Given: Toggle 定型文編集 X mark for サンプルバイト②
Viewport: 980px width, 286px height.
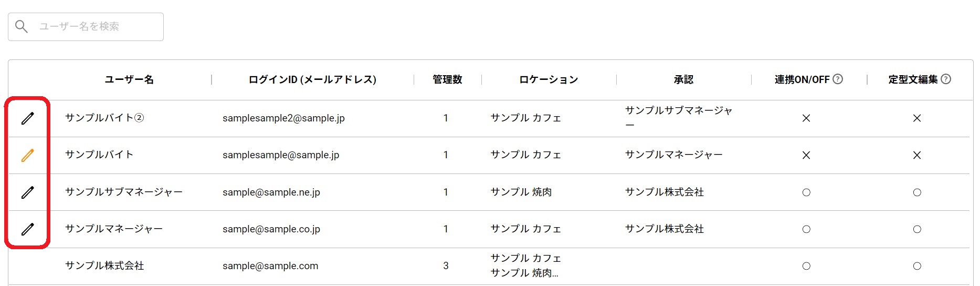Looking at the screenshot, I should tap(917, 118).
